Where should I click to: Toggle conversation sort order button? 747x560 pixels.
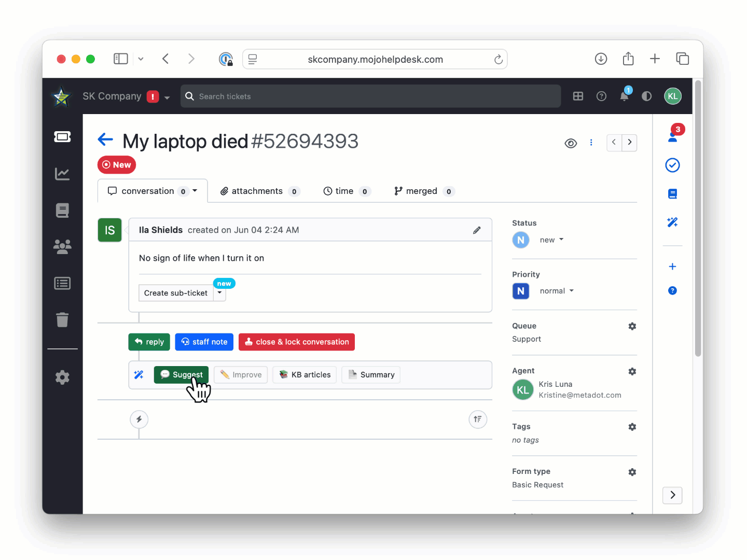tap(478, 419)
